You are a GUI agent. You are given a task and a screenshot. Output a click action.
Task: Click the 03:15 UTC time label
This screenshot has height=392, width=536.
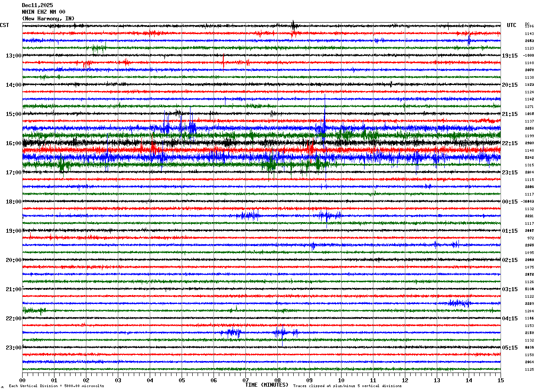click(x=510, y=289)
